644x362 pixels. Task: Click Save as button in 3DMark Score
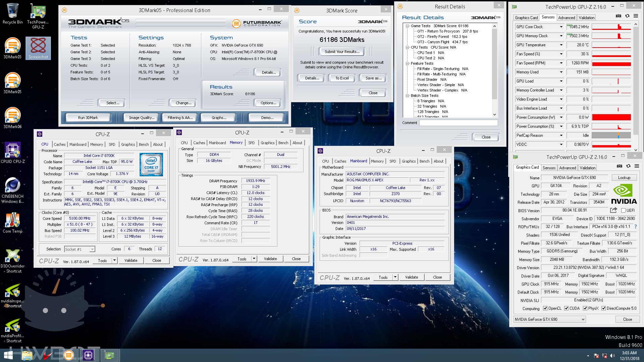click(373, 78)
